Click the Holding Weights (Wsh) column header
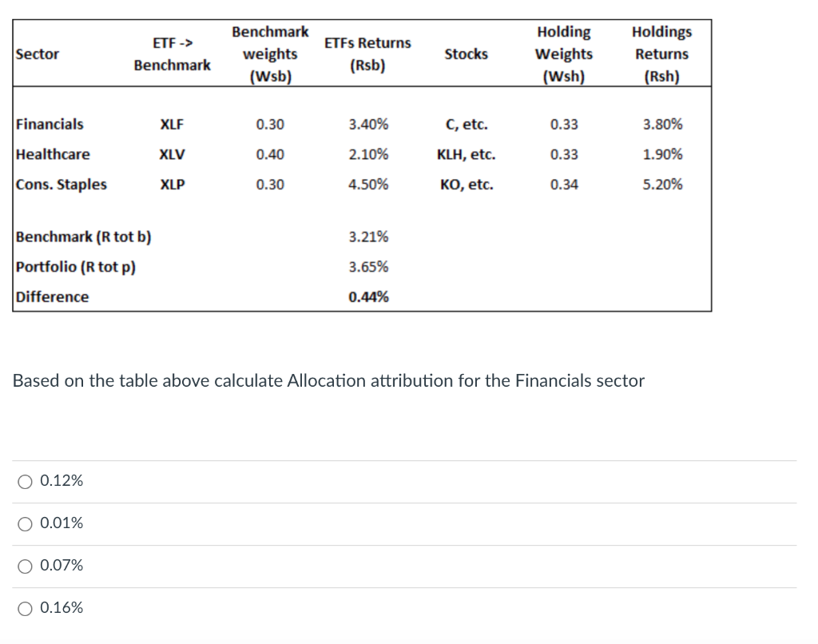818x644 pixels. [x=564, y=54]
